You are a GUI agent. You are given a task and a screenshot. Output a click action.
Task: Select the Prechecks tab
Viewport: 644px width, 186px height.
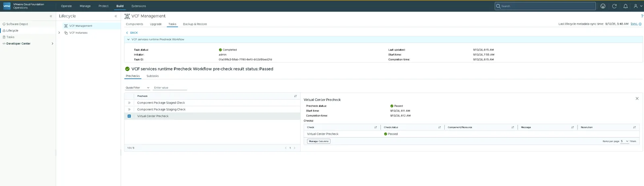pos(133,76)
